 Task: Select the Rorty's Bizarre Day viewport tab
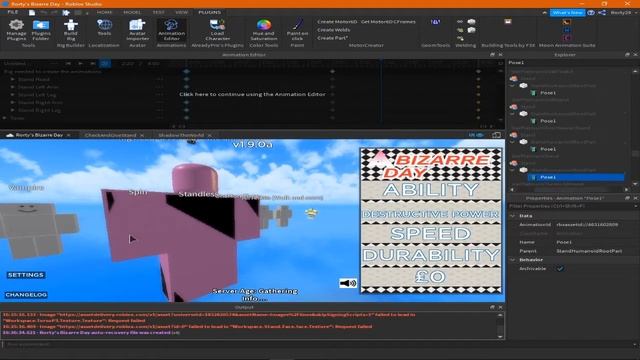tap(39, 135)
